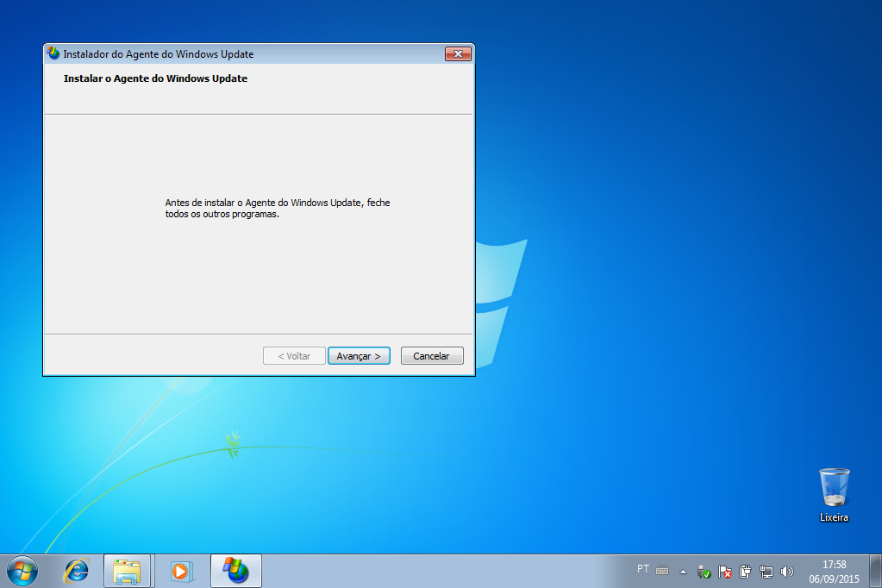Open the Lixeira recycle bin icon
Image resolution: width=882 pixels, height=588 pixels.
tap(835, 495)
